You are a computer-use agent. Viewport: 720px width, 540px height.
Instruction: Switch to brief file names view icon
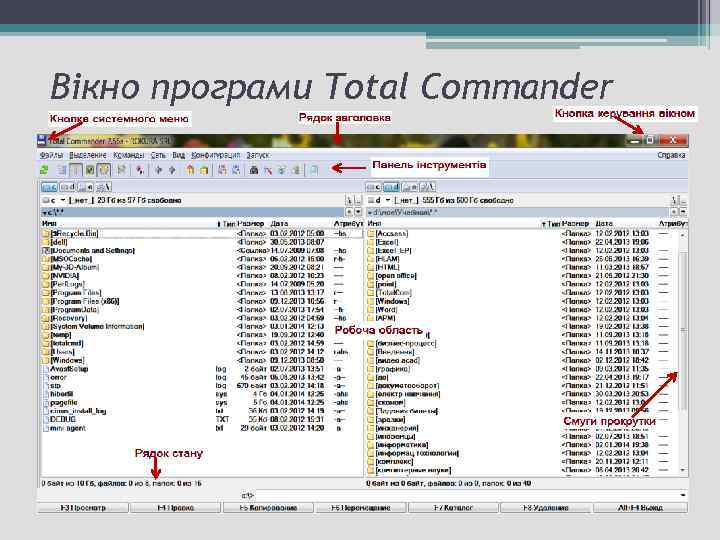tap(62, 170)
